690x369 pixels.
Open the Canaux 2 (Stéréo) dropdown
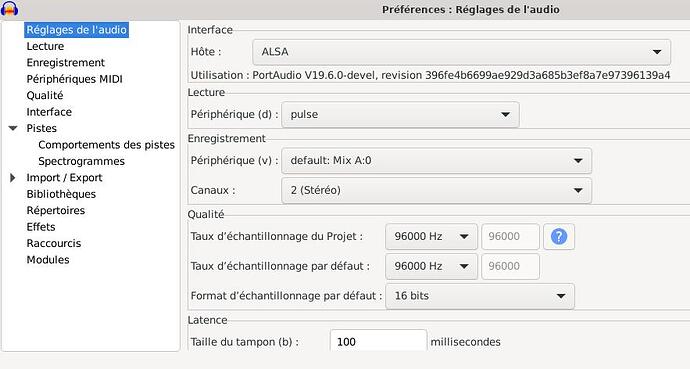(436, 190)
